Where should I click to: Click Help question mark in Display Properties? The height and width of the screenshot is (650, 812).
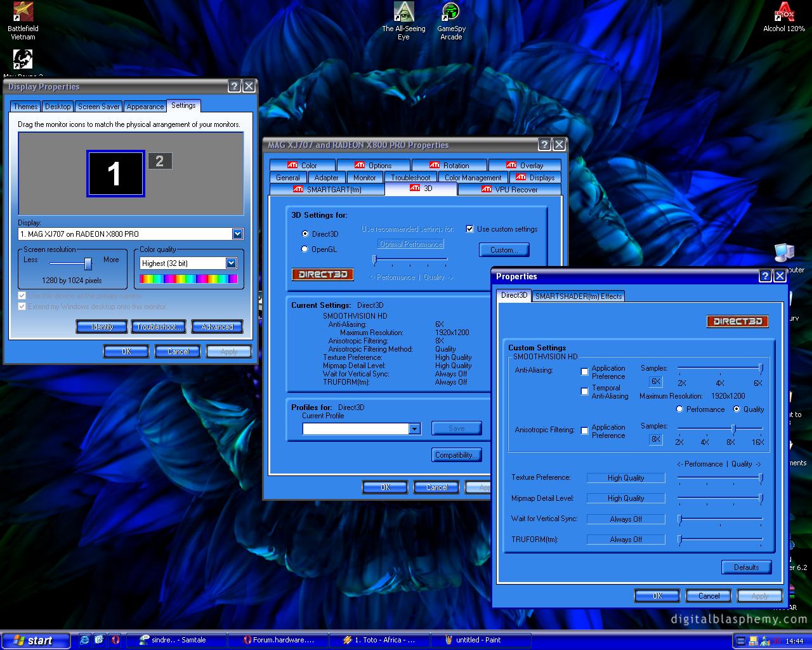click(234, 86)
